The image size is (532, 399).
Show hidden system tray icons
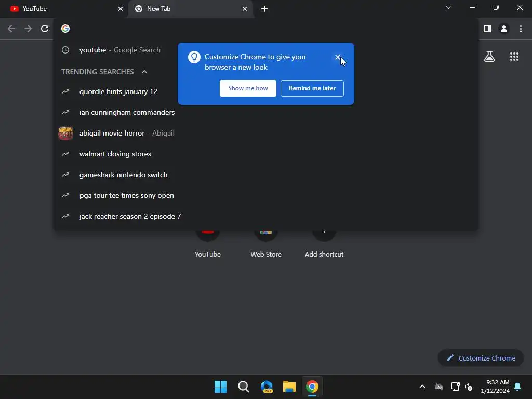(422, 387)
